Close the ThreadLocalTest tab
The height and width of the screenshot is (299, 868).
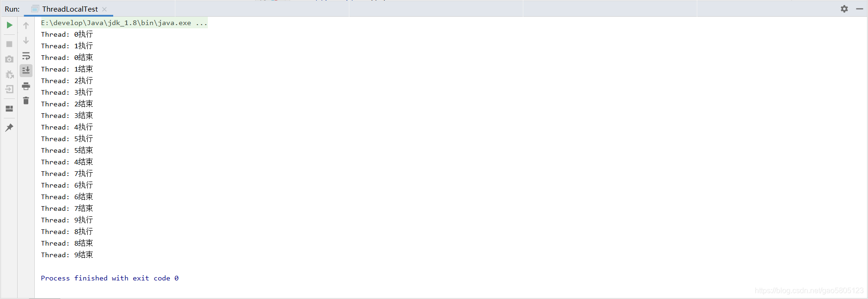click(104, 9)
